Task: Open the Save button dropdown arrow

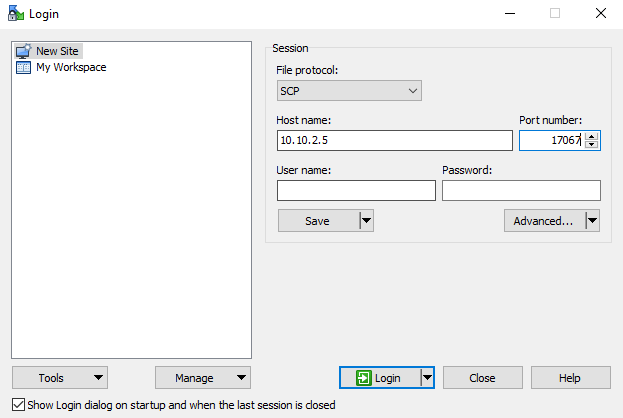Action: pos(366,221)
